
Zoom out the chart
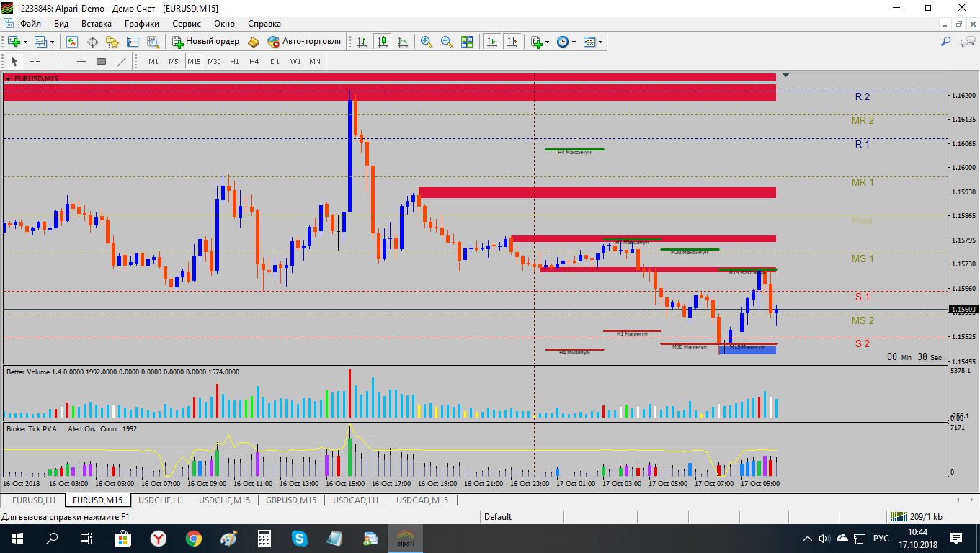point(447,42)
